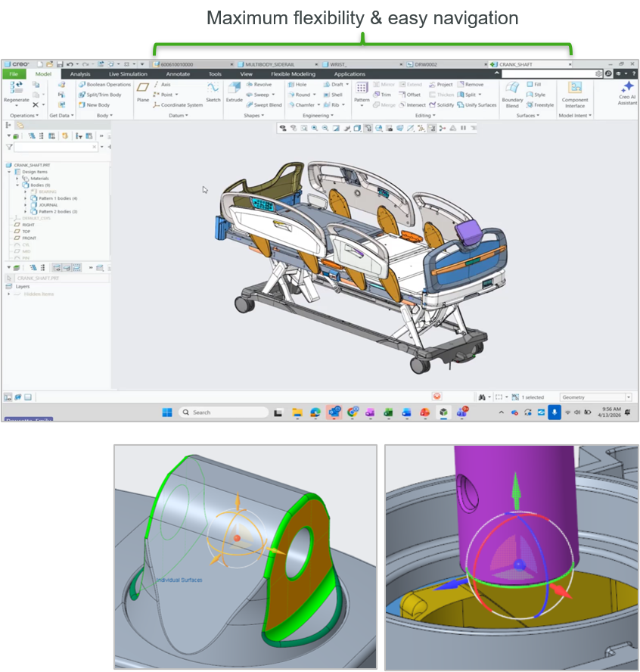Open Component Interface
The image size is (640, 672).
click(x=575, y=95)
